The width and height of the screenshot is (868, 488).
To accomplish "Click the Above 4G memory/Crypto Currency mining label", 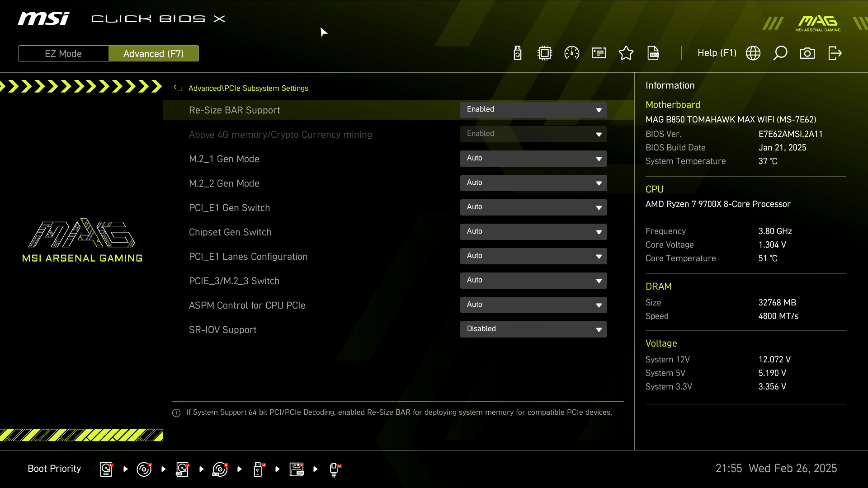I will tap(280, 135).
